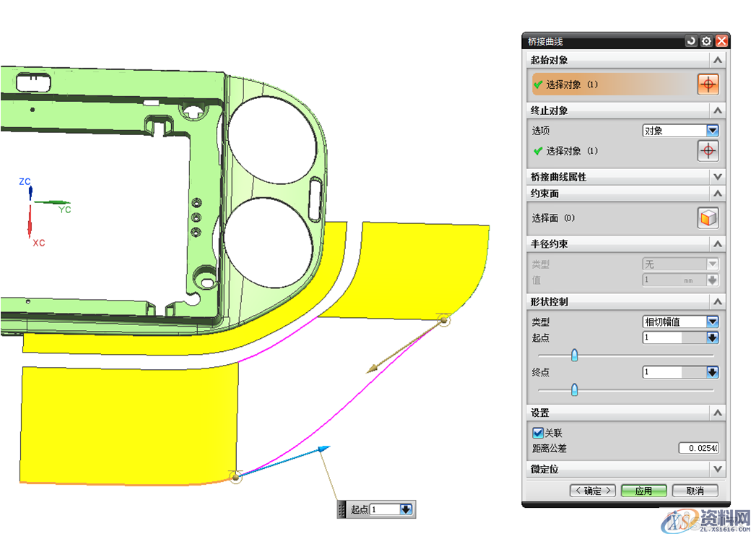Screen dimensions: 756x539
Task: Click the 距离公差 tolerance input field
Action: (x=698, y=449)
